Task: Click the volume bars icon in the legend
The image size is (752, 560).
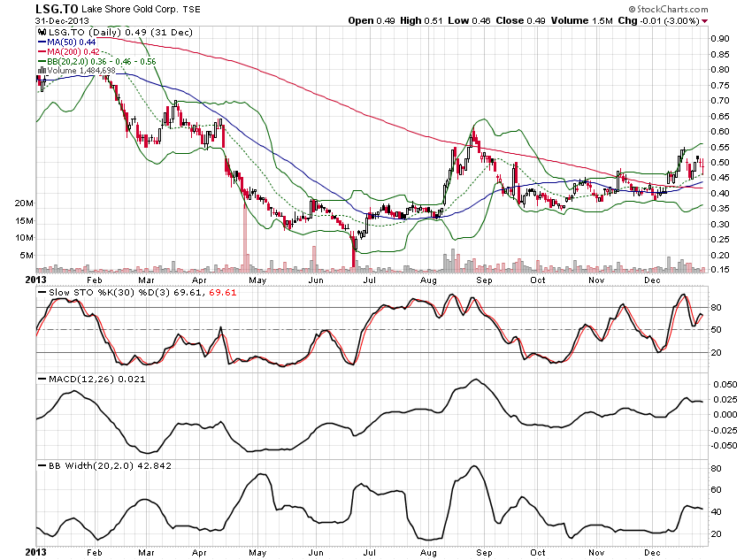Action: point(42,71)
